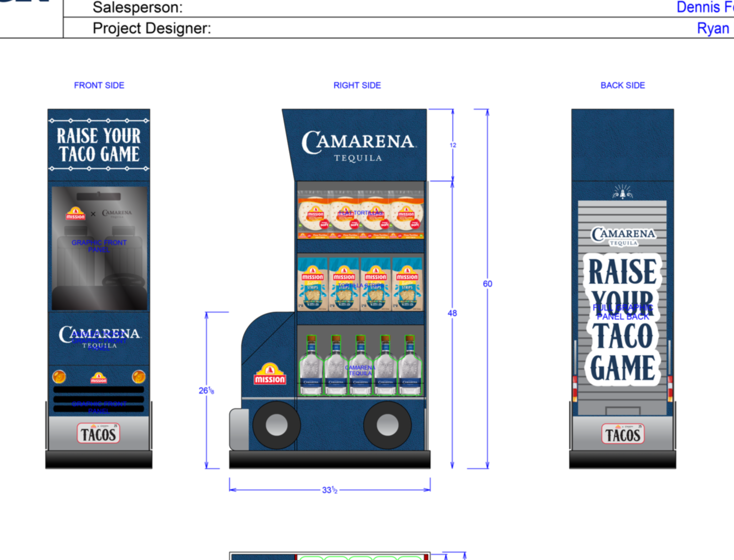
Task: Select the '48' height dimension value
Action: pos(452,313)
